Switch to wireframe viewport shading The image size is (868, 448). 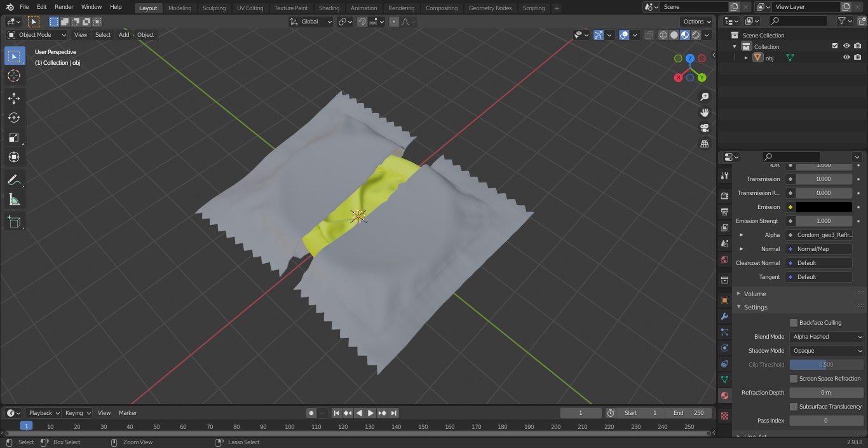pos(663,36)
